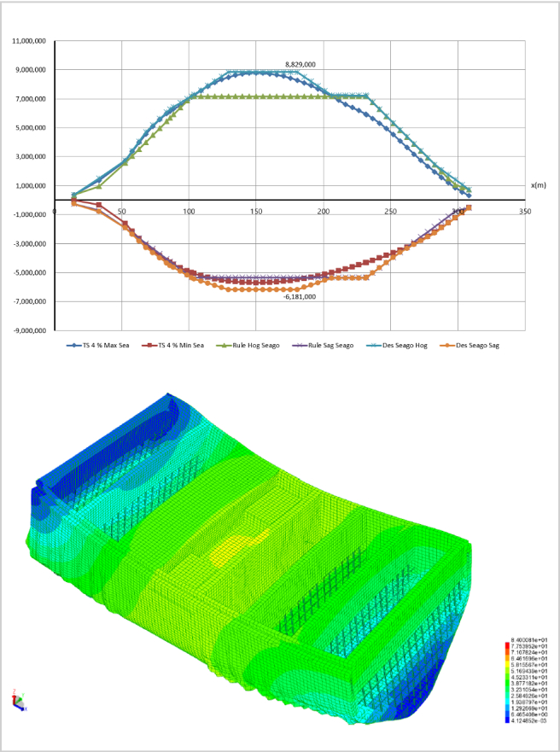Screen dimensions: 560x752
Task: Click the -9,000,000 y-axis label
Action: (30, 331)
